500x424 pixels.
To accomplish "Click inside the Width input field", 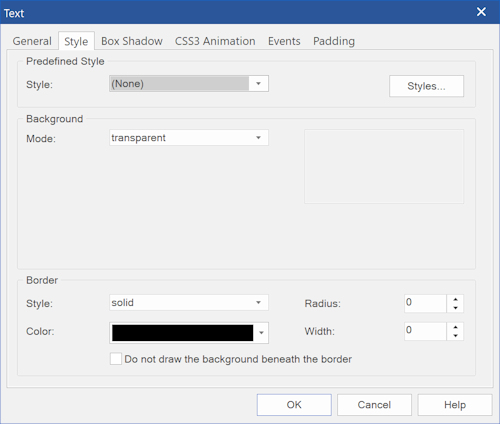I will [x=425, y=331].
